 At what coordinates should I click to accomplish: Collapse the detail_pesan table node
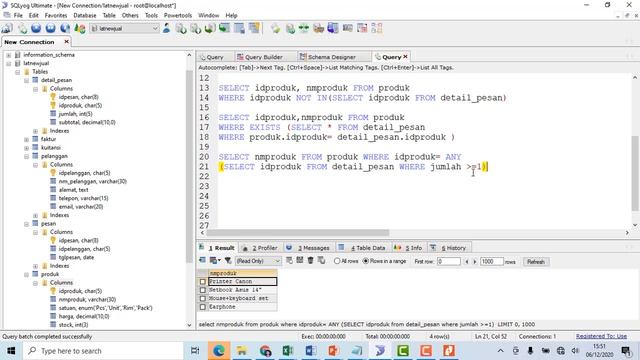[x=27, y=80]
